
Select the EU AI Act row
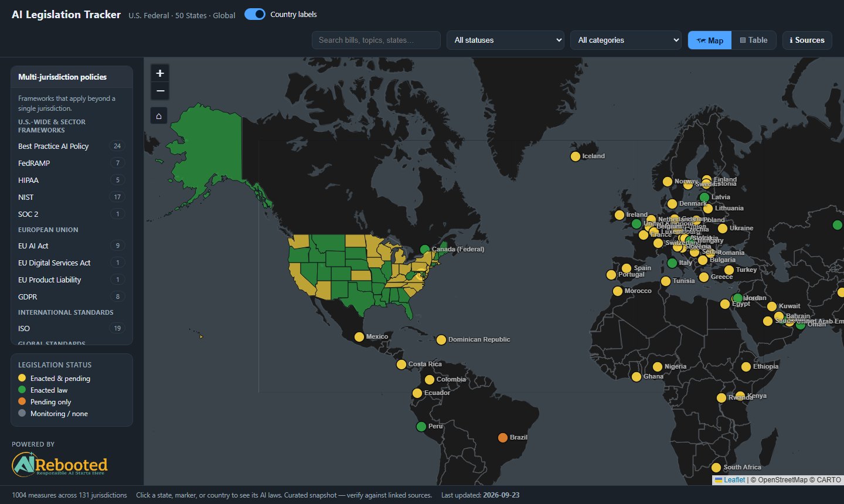[72, 246]
